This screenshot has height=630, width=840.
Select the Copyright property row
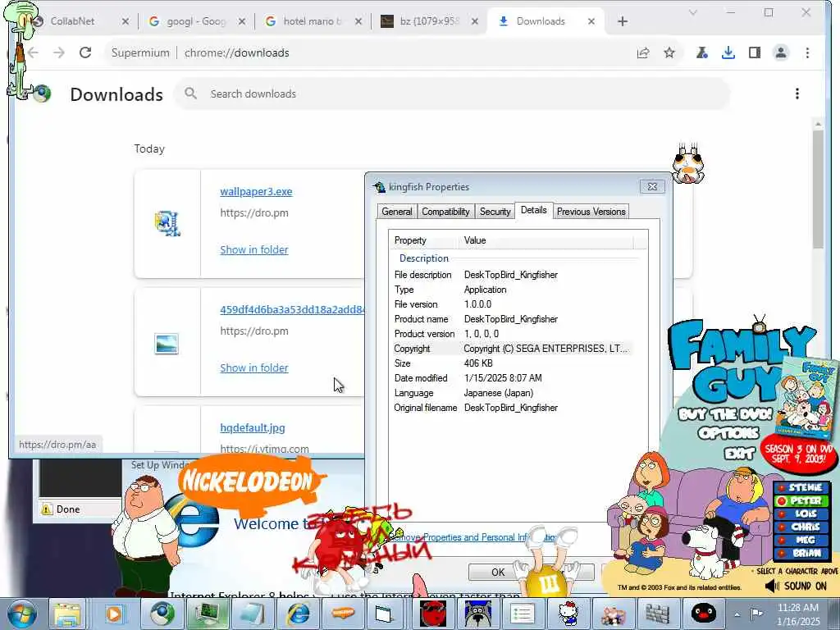click(514, 348)
